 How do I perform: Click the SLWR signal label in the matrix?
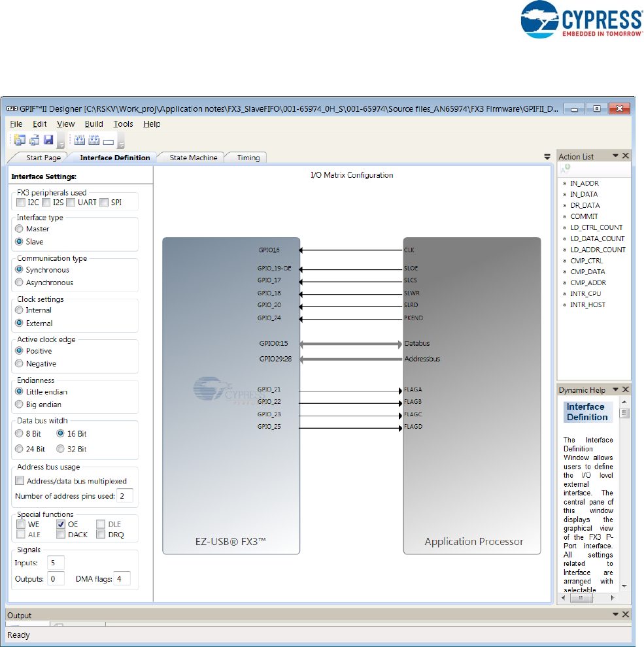(412, 293)
